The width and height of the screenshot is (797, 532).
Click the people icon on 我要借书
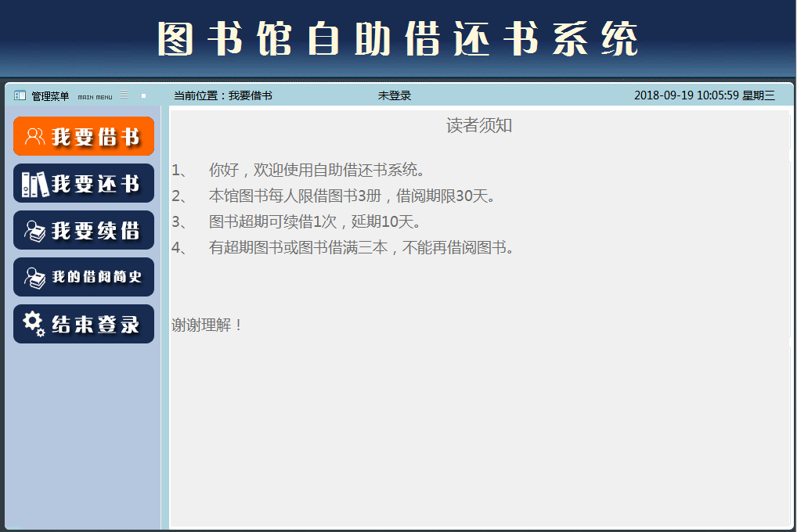[34, 137]
